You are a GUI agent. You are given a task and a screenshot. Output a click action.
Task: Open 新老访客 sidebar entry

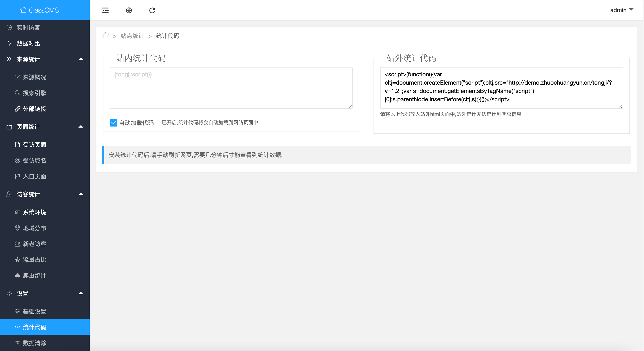click(x=45, y=244)
